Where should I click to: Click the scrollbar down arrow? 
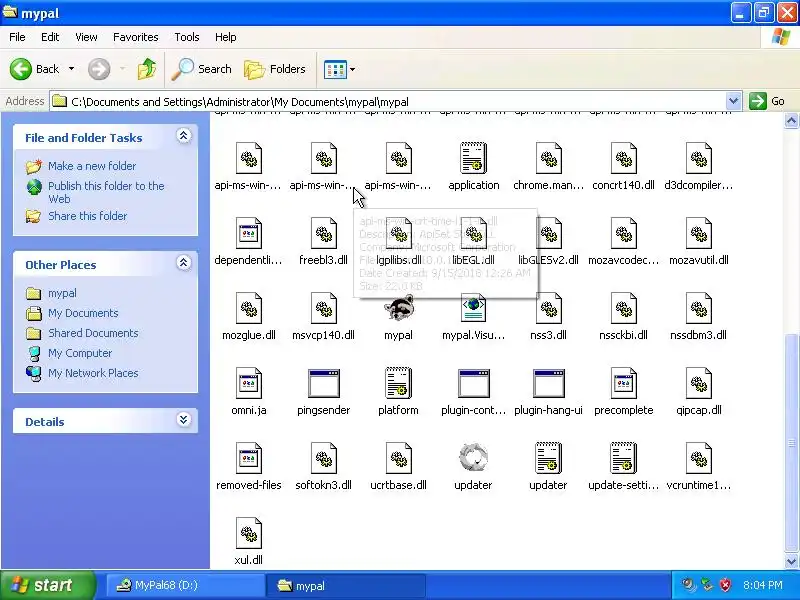(x=791, y=561)
